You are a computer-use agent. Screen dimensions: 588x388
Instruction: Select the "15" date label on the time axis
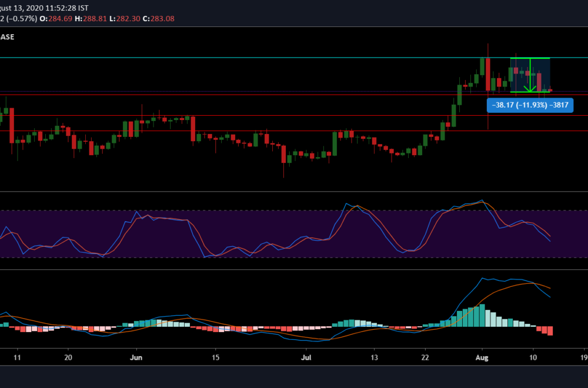coord(215,357)
